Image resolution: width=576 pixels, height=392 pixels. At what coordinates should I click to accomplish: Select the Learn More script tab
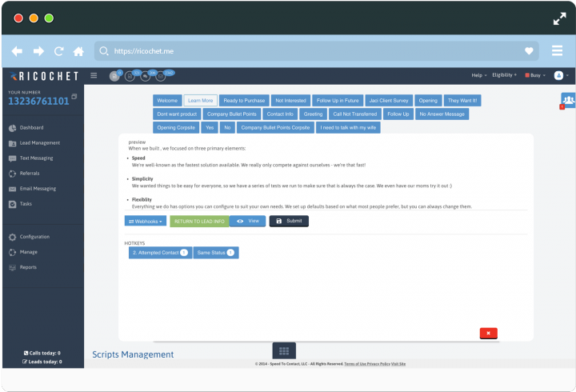coord(199,101)
